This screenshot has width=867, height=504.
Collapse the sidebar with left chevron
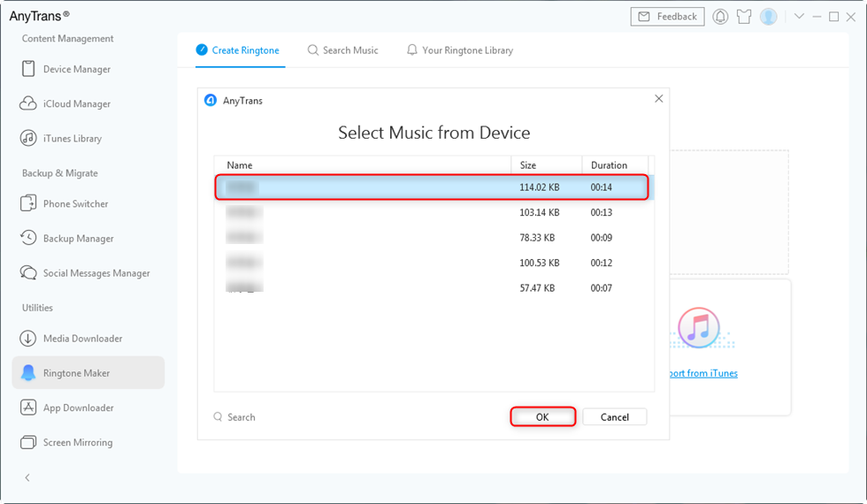[x=27, y=477]
